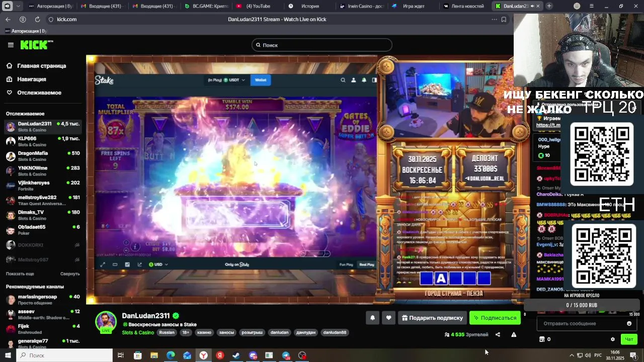Viewport: 644px width, 362px height.
Task: Click the danludan88 tag
Action: point(335,332)
